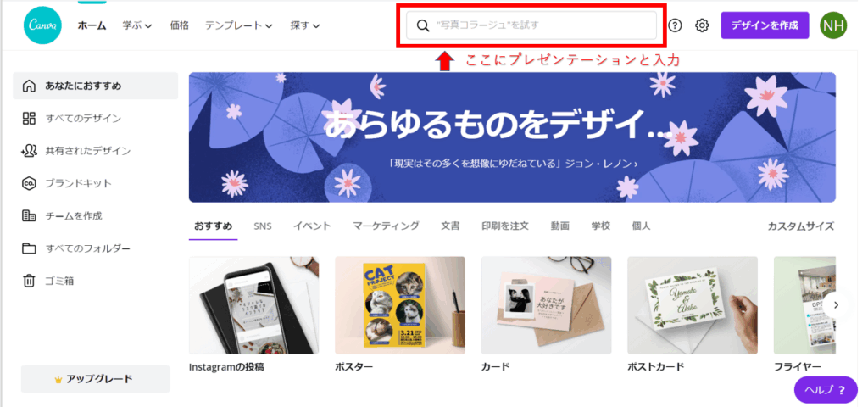Click the アップグレード button
Screen dimensions: 868x407
tap(95, 379)
